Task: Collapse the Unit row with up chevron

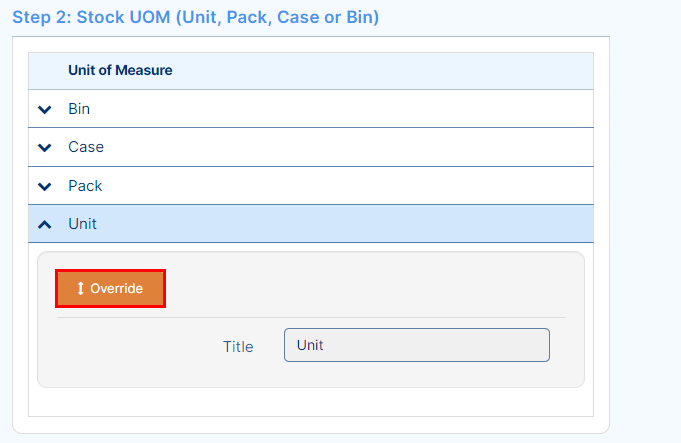Action: click(x=45, y=224)
